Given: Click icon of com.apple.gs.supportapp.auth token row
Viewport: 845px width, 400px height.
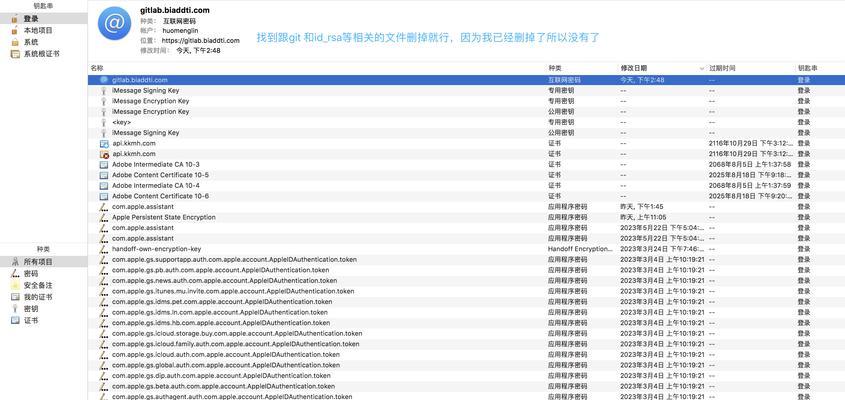Looking at the screenshot, I should click(104, 259).
